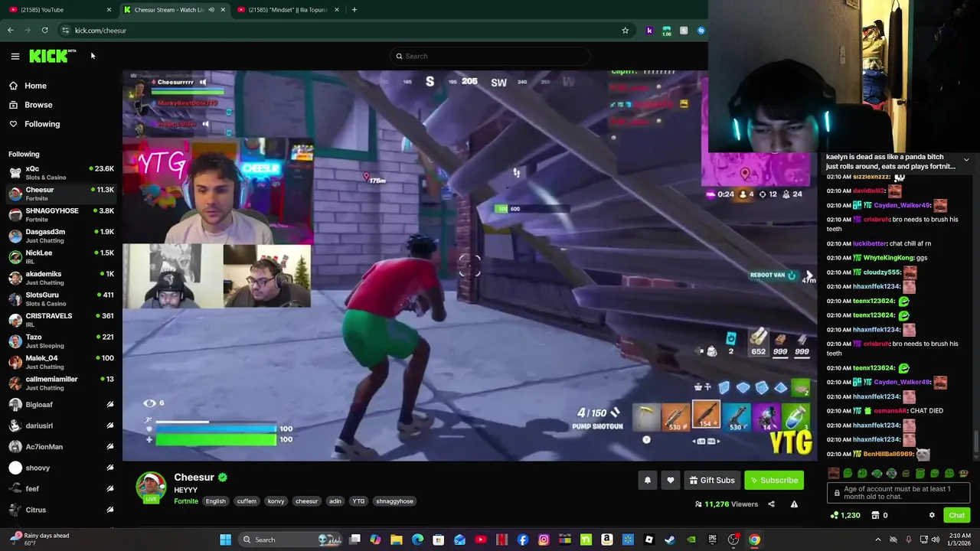Select the English tag
The width and height of the screenshot is (980, 551).
click(215, 501)
